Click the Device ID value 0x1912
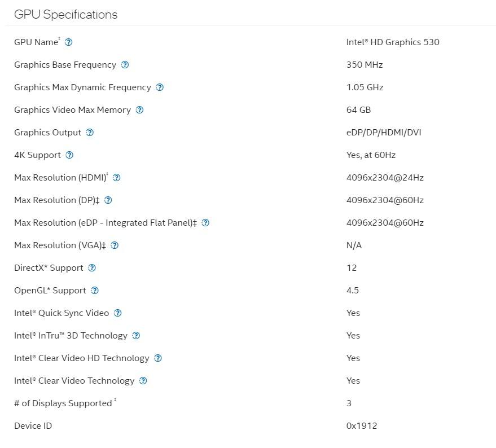The image size is (496, 448). click(x=362, y=426)
